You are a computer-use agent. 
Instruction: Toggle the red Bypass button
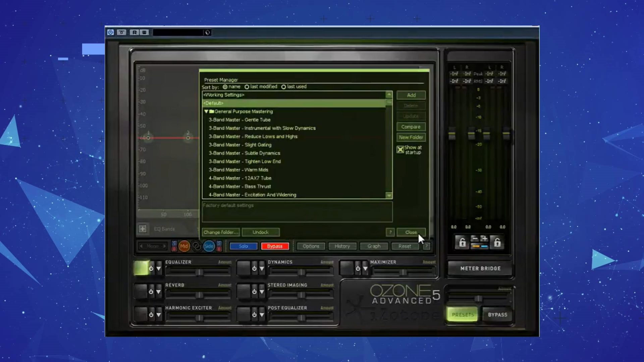(x=275, y=246)
